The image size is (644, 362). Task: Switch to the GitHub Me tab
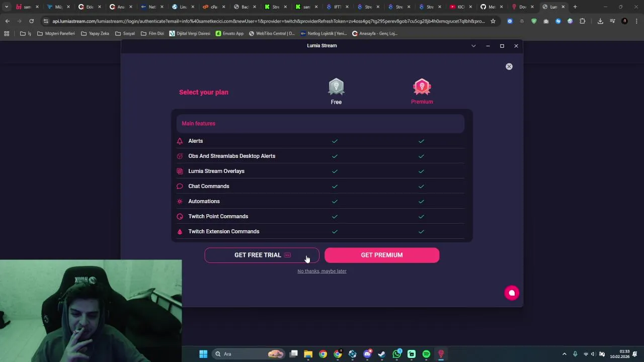click(492, 7)
